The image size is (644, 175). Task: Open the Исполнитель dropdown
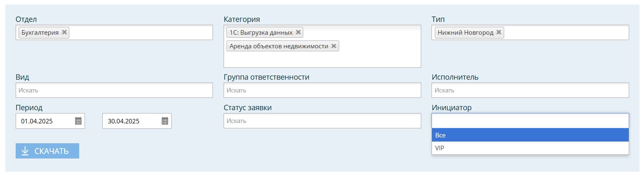530,90
